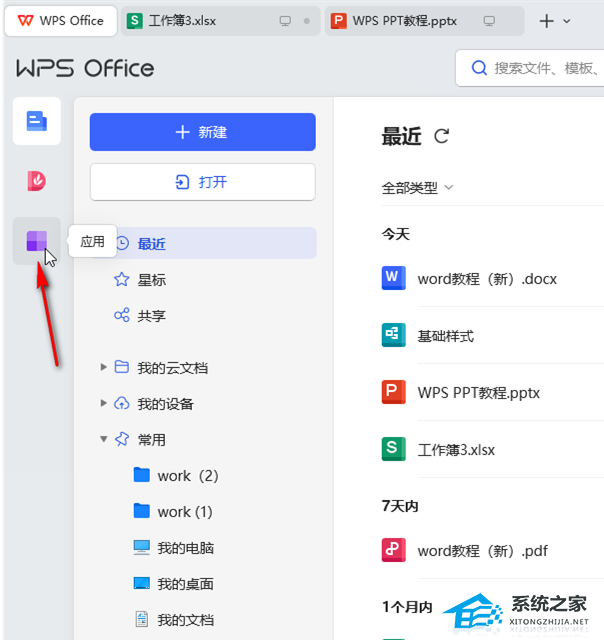
Task: Click the star icon beside 星标
Action: 122,280
